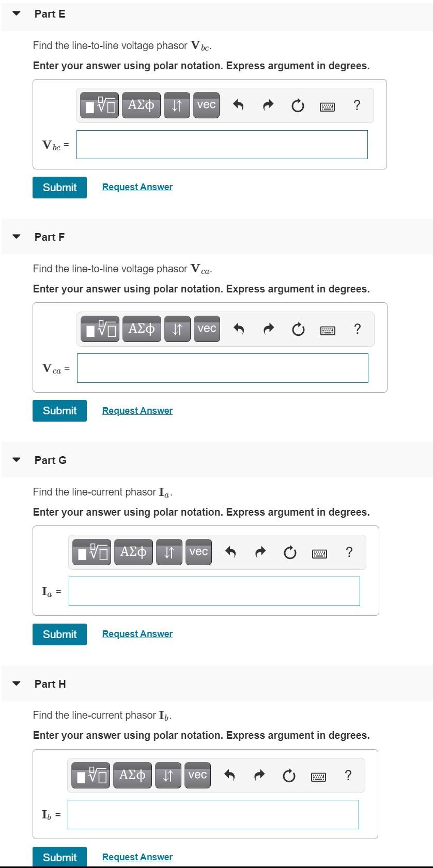Viewport: 433px width, 868px height.
Task: Click Request Answer under Part F
Action: click(x=136, y=410)
